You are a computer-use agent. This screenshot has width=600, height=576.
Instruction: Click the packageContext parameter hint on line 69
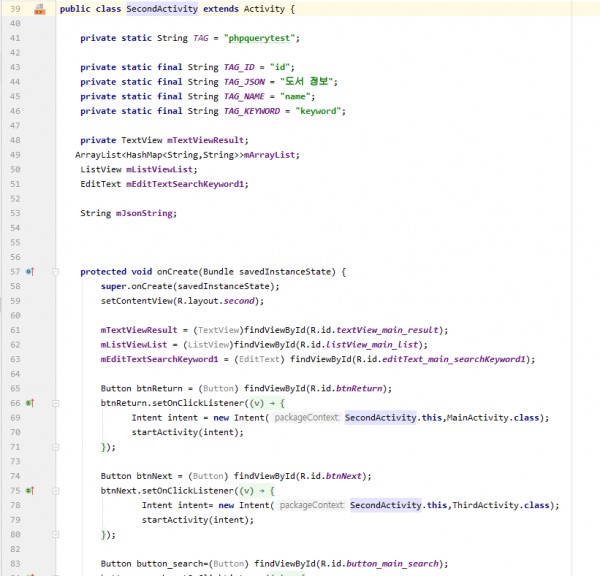coord(307,418)
